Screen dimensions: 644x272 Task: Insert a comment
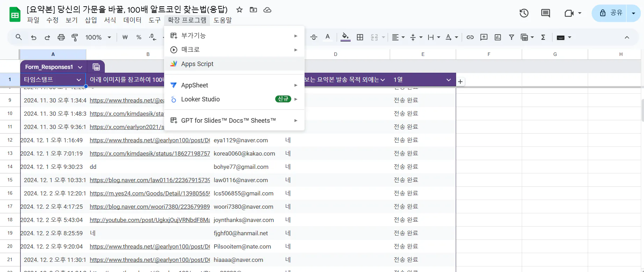[x=484, y=37]
